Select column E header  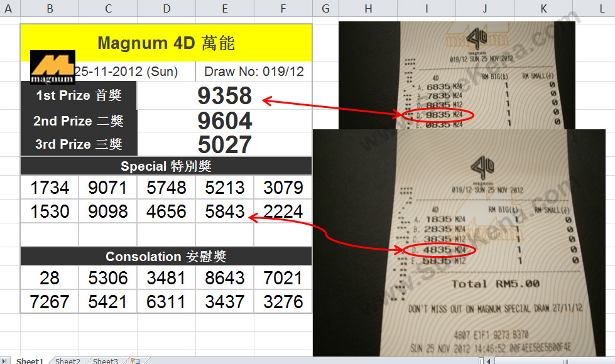pyautogui.click(x=225, y=8)
